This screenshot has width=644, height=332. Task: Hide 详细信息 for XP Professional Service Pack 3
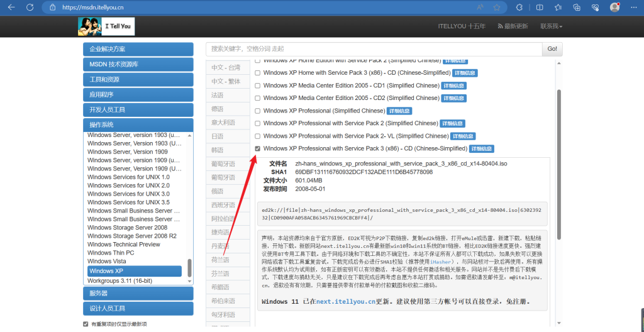tap(482, 149)
